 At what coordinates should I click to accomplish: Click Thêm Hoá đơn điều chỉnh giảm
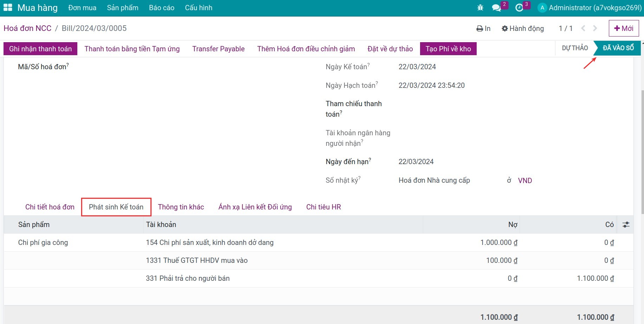pos(306,48)
